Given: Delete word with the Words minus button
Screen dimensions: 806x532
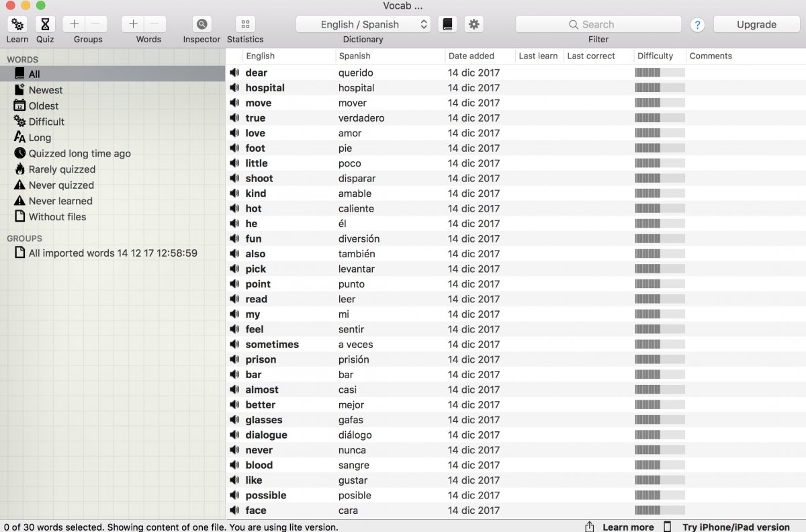Looking at the screenshot, I should point(154,24).
